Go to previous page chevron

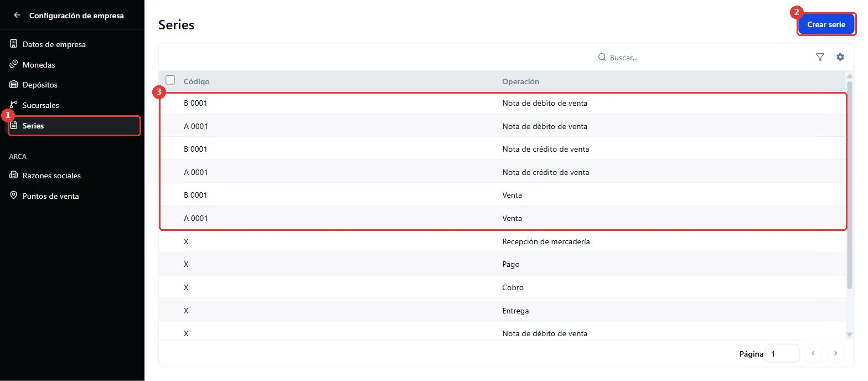click(x=813, y=353)
